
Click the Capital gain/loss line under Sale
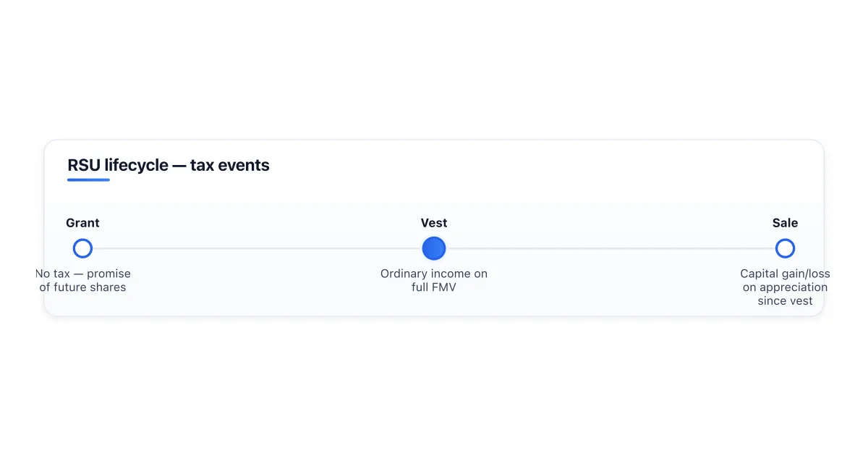pos(785,274)
